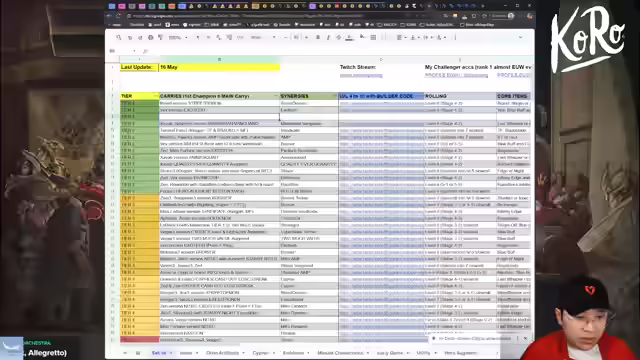The width and height of the screenshot is (640, 360).
Task: Switch to the Set 14 sheet tab
Action: tap(159, 353)
